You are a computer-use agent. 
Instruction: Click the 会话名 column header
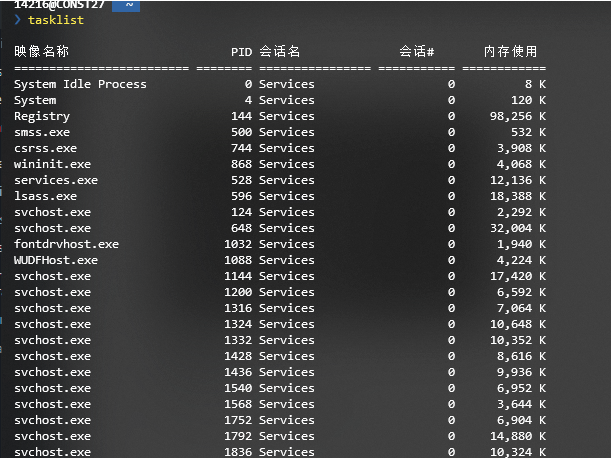click(280, 51)
